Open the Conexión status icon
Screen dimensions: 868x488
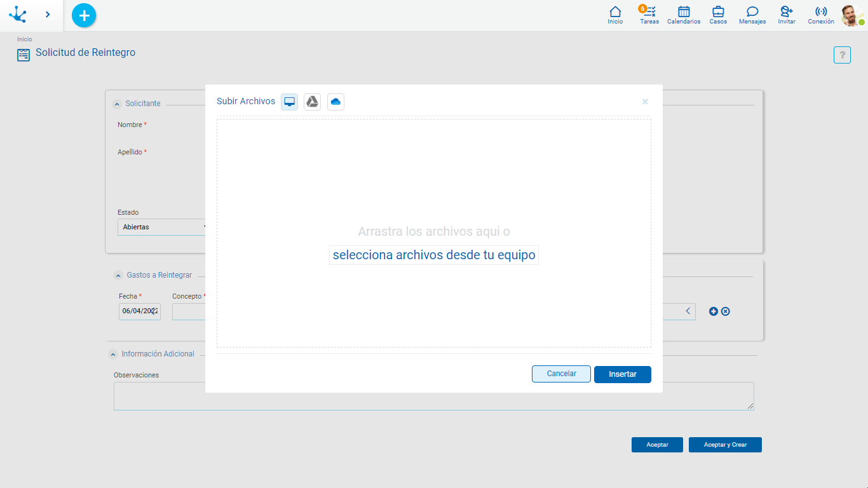pyautogui.click(x=821, y=15)
